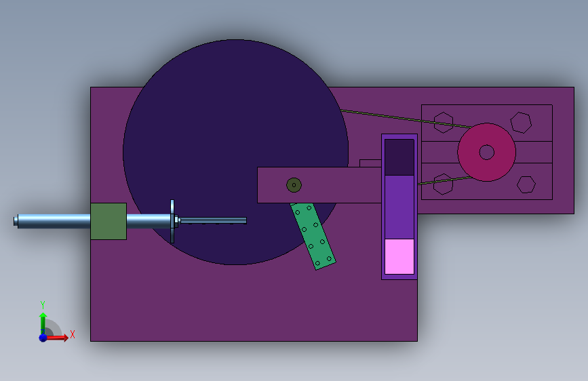Pick the green perforated plate
This screenshot has width=588, height=381.
(313, 236)
